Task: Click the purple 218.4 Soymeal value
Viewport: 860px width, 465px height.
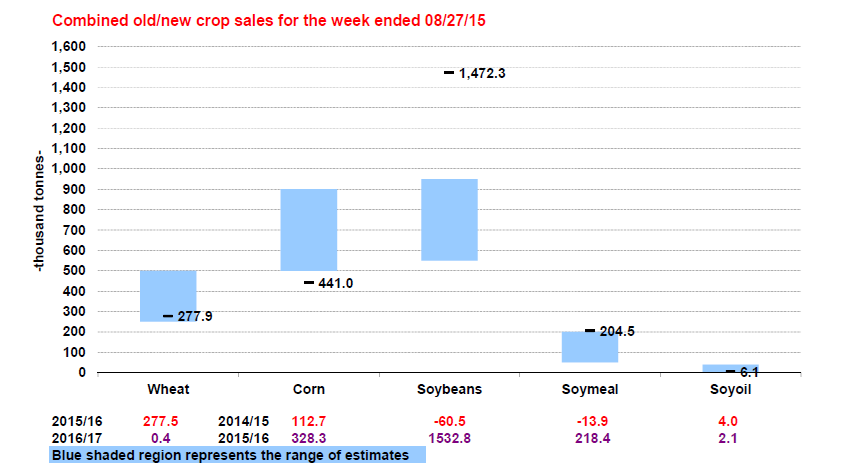Action: tap(589, 439)
